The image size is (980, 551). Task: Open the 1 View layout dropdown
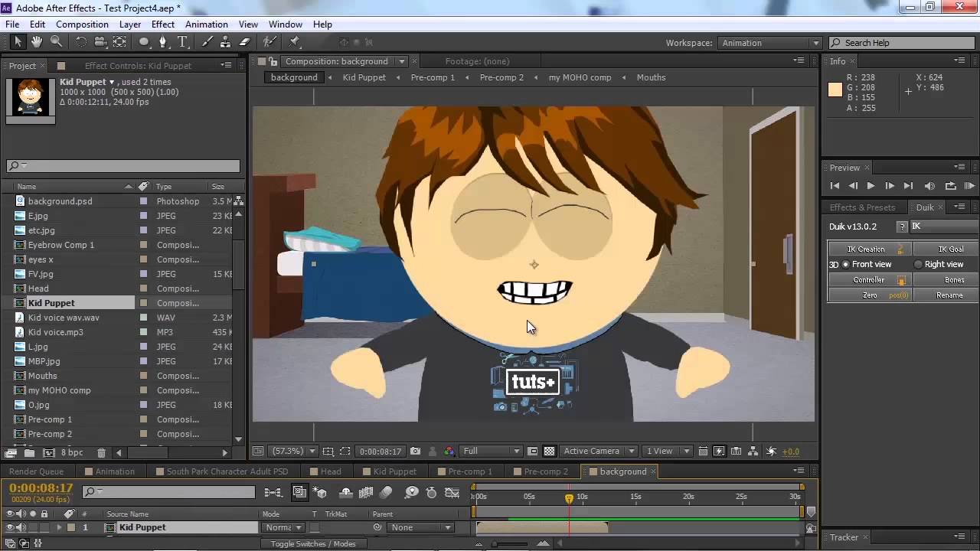click(667, 452)
